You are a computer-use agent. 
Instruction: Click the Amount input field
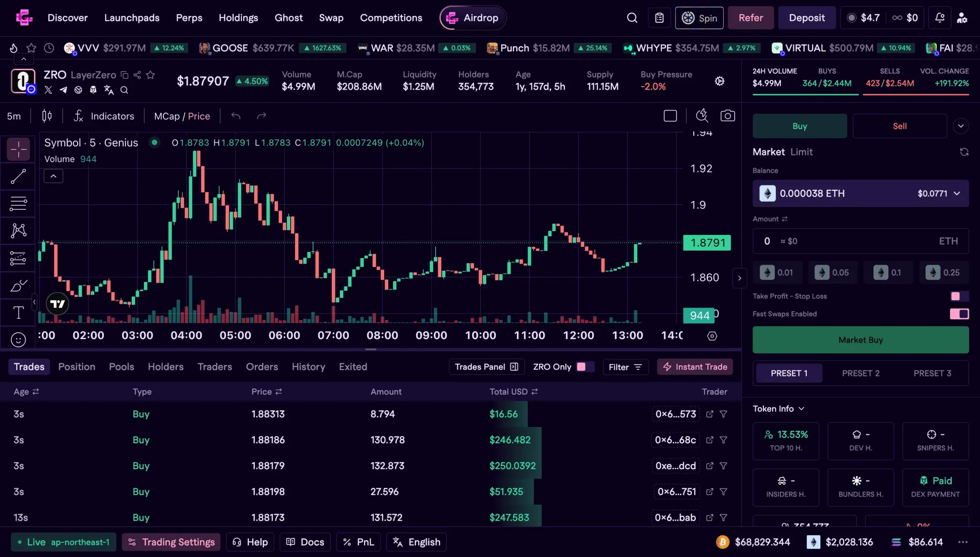[x=860, y=241]
